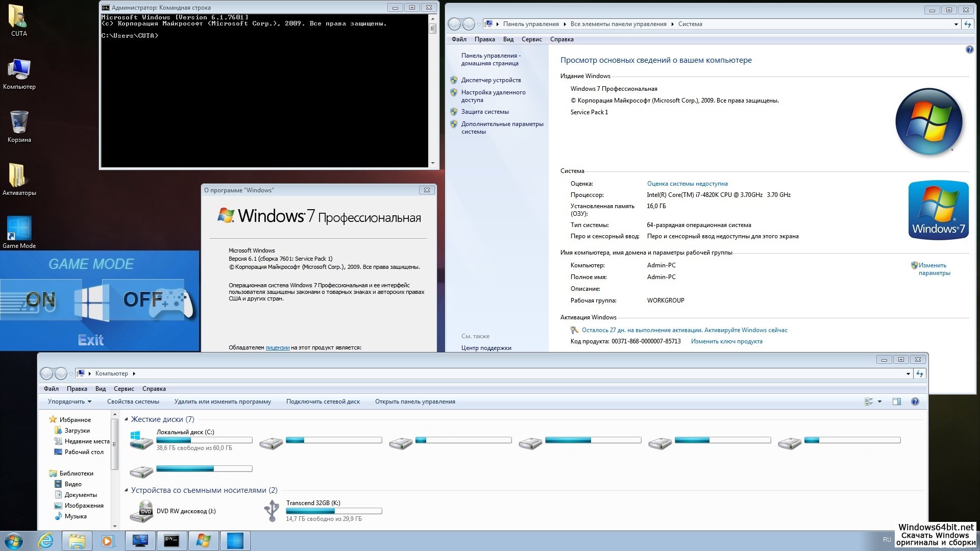Select the DVD RW дисковод (J:) drive
This screenshot has height=551, width=980.
click(186, 511)
